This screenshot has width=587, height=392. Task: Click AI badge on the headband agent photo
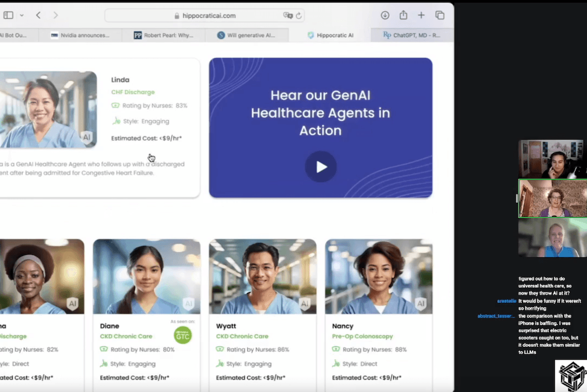coord(72,304)
